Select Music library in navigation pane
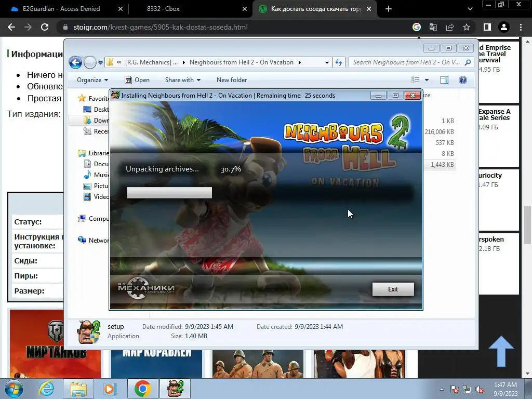The height and width of the screenshot is (399, 532). click(97, 175)
